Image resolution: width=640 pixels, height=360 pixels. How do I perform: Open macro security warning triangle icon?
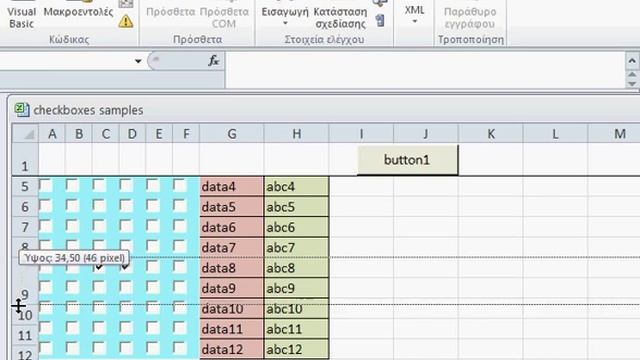[x=126, y=21]
